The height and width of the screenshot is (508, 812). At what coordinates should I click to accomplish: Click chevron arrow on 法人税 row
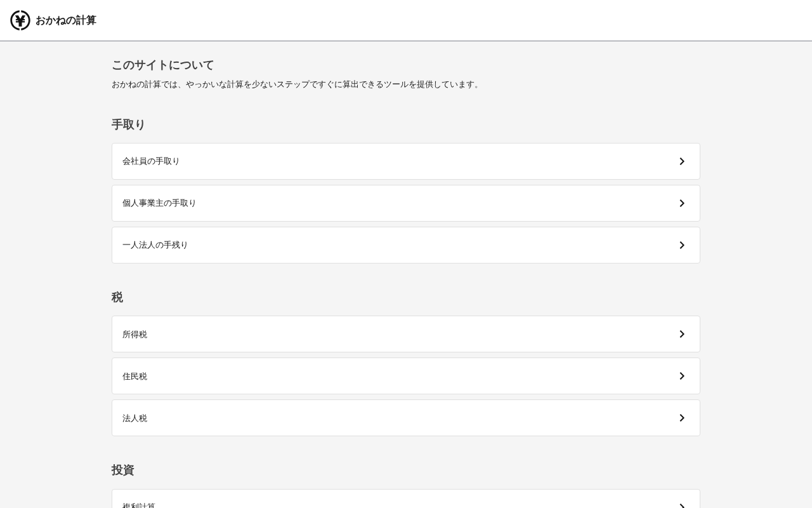tap(682, 418)
